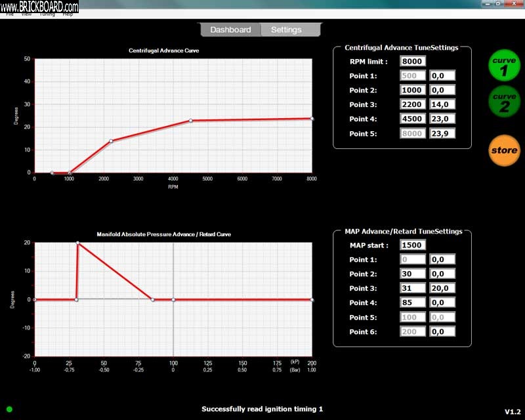Click the RPM limit input field

[413, 62]
